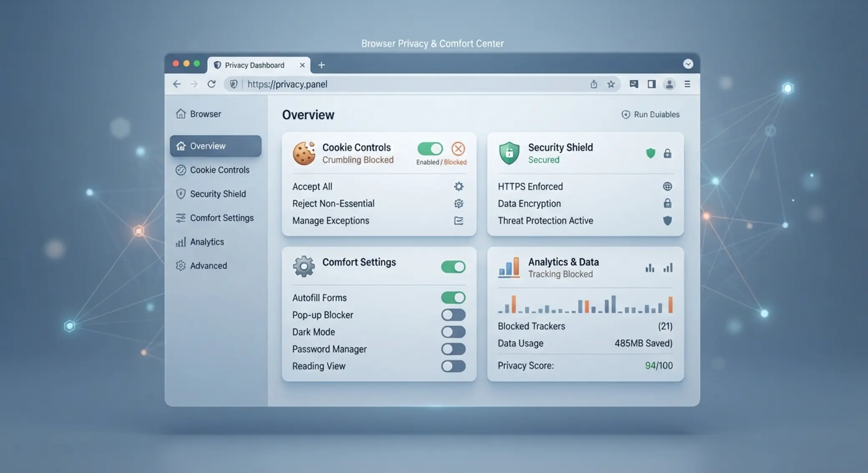Go back with the browser back arrow

coord(177,84)
